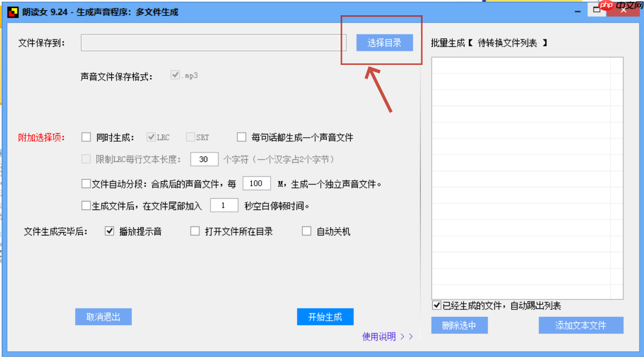Enable the 同时生成 option

coord(86,137)
